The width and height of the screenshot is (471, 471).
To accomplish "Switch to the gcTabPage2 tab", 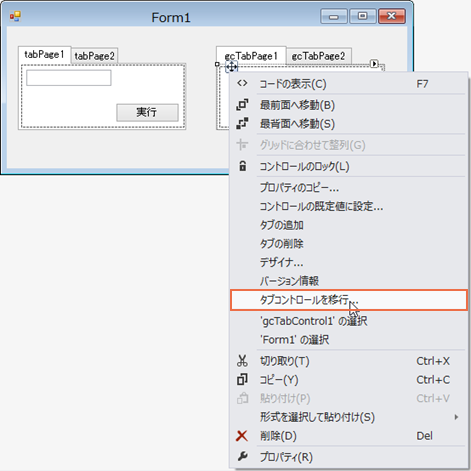I will coord(318,56).
